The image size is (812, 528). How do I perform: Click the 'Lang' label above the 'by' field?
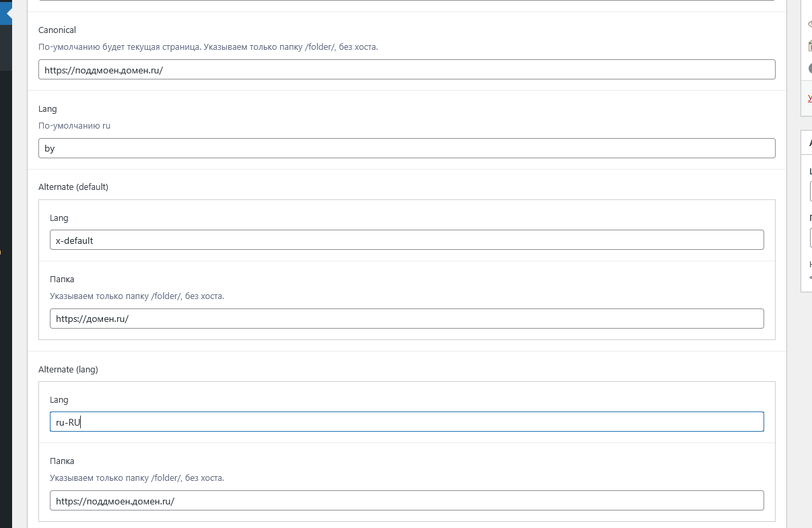pos(48,109)
